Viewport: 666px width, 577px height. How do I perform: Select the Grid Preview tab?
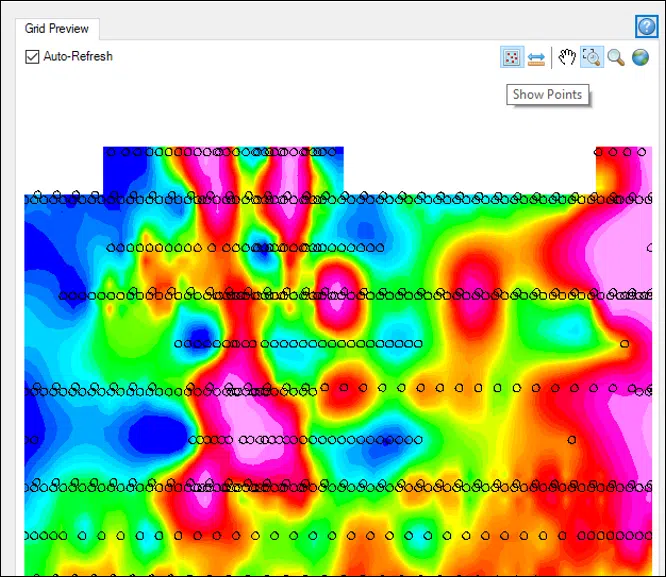57,28
